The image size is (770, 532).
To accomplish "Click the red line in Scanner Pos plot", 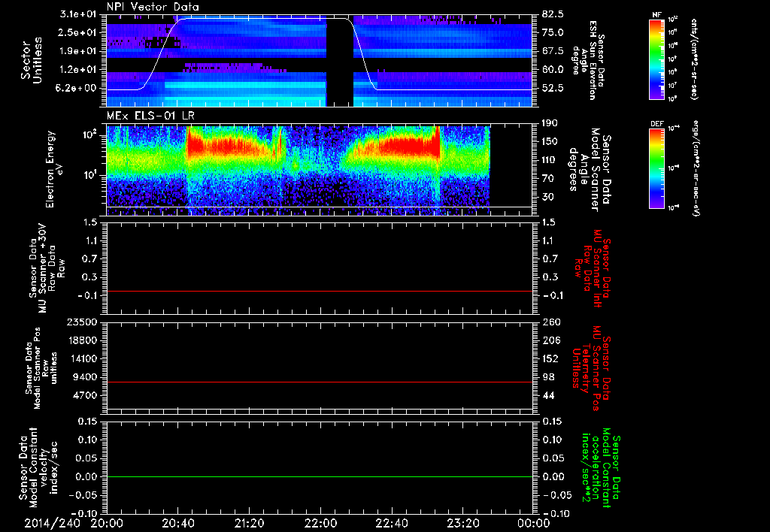I will 320,382.
